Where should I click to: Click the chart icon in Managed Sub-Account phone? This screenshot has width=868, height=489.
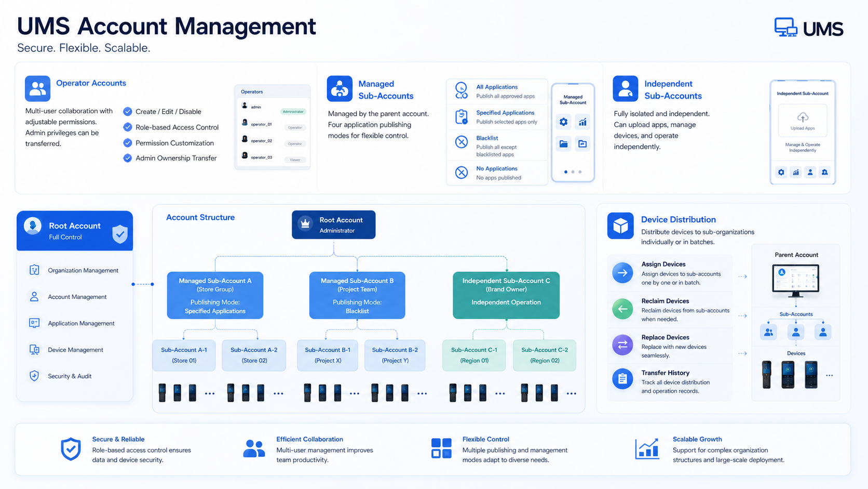(x=582, y=122)
